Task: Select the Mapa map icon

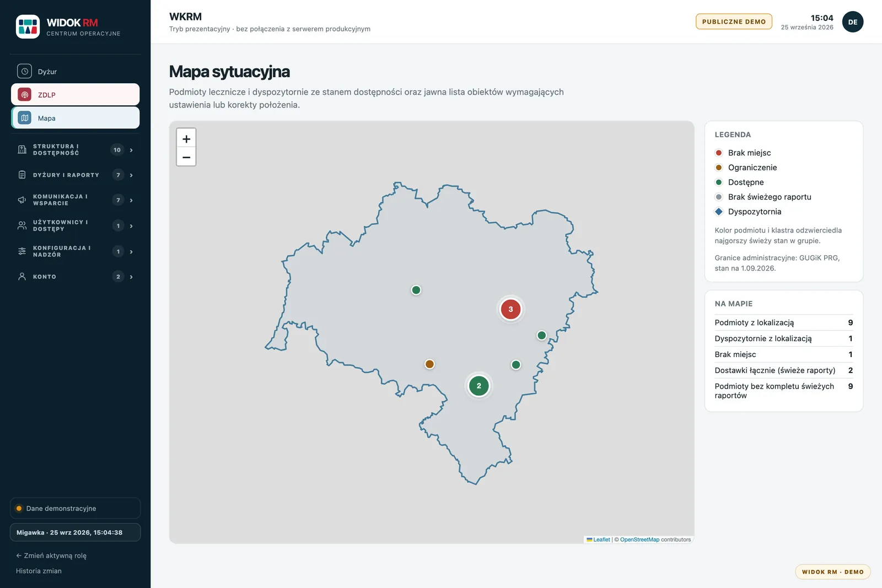Action: click(x=24, y=118)
